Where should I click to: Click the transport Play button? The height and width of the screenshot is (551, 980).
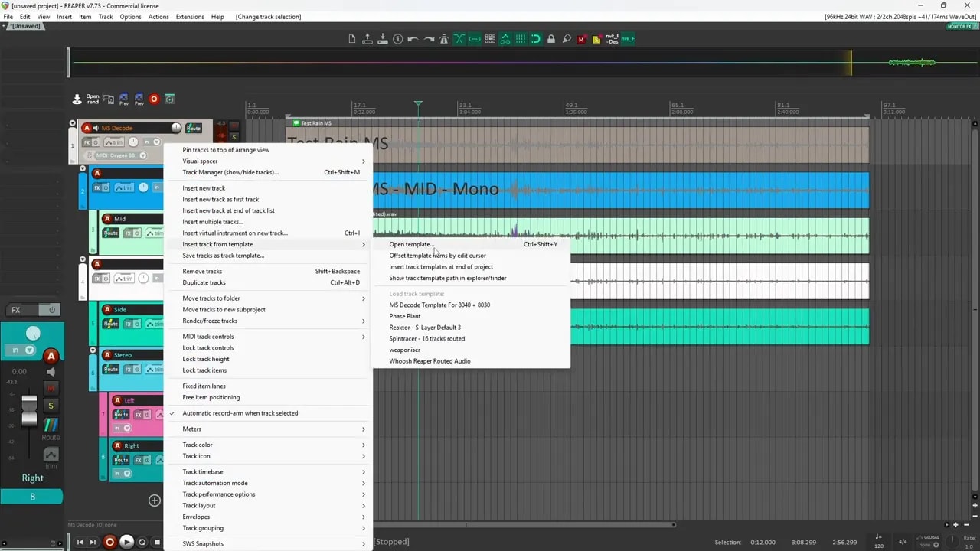126,542
